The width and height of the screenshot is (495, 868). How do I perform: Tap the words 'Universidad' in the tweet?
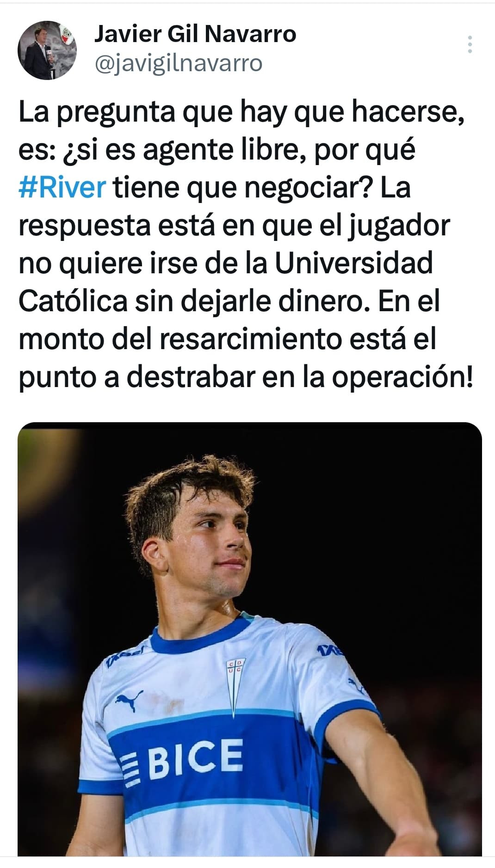(x=354, y=263)
